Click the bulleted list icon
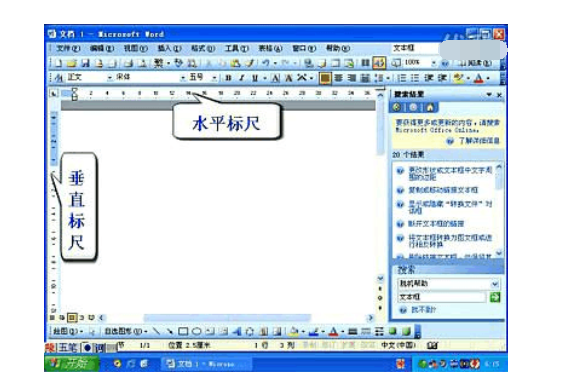Viewport: 567px width, 392px height. (415, 78)
